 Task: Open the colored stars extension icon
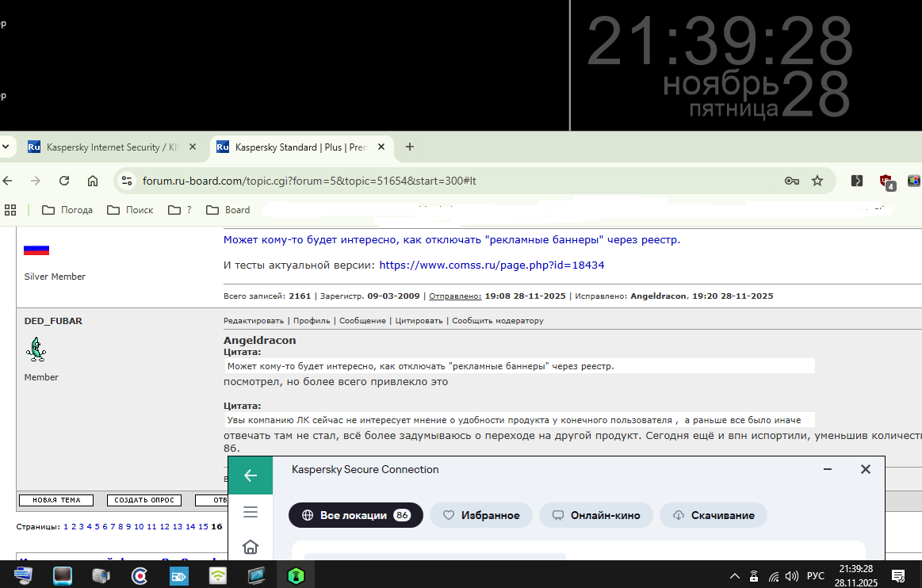coord(914,181)
